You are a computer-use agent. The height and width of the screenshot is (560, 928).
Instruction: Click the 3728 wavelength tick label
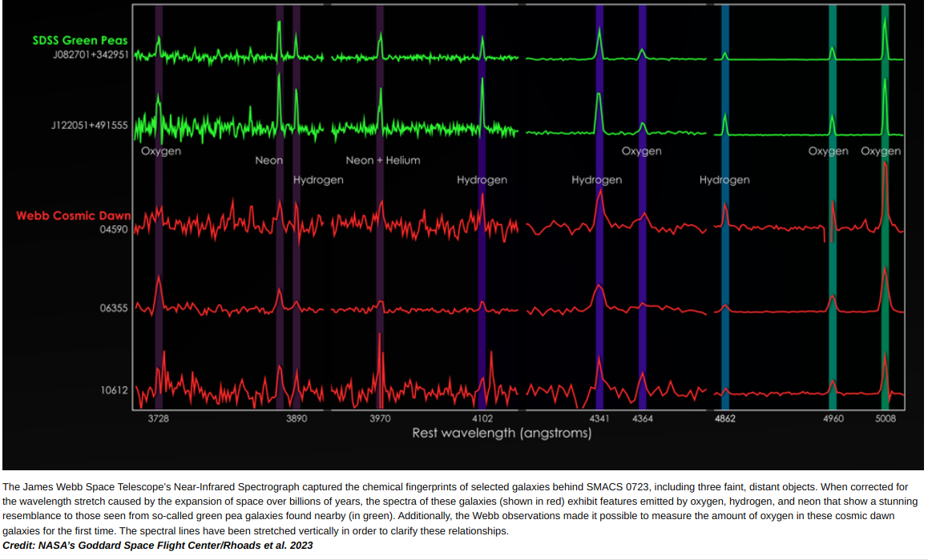tap(159, 419)
